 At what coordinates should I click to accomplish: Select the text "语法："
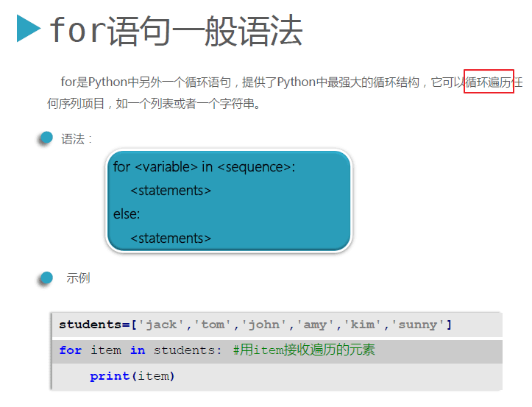[77, 139]
